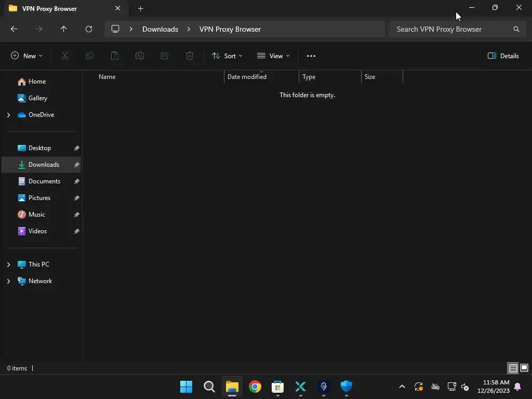Refresh the current folder view
Viewport: 532px width, 399px height.
(x=89, y=29)
